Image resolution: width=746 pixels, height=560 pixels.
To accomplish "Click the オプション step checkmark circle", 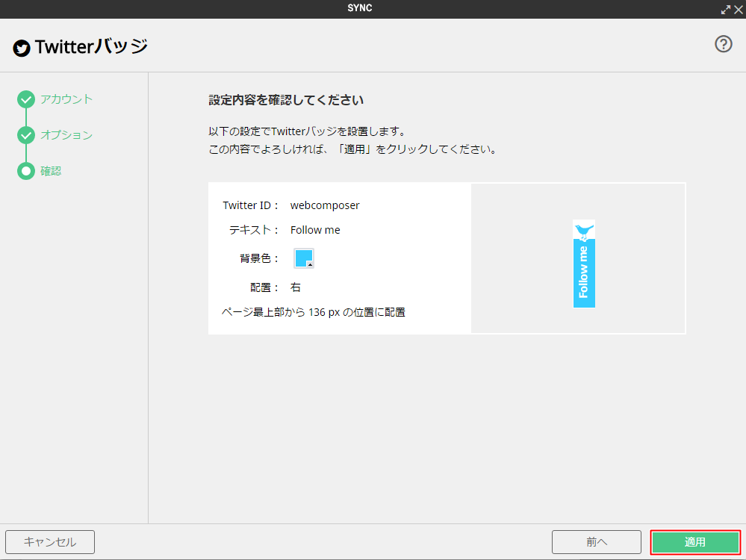I will coord(26,135).
